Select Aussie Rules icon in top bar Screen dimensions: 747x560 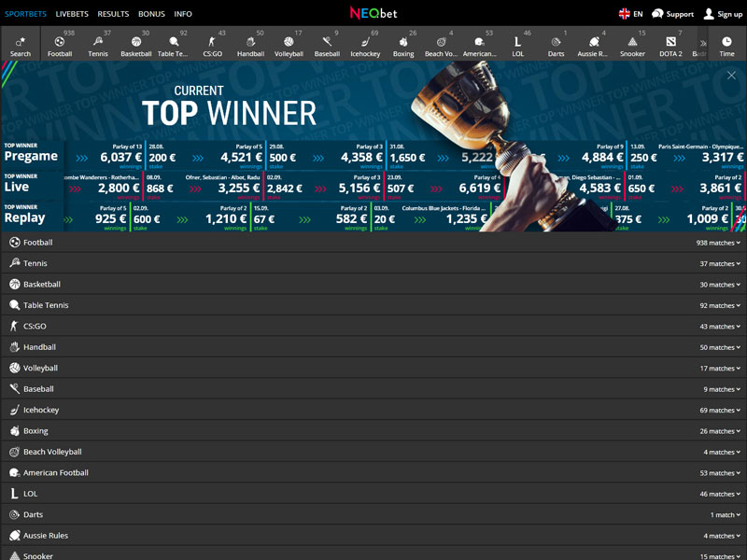[x=594, y=42]
